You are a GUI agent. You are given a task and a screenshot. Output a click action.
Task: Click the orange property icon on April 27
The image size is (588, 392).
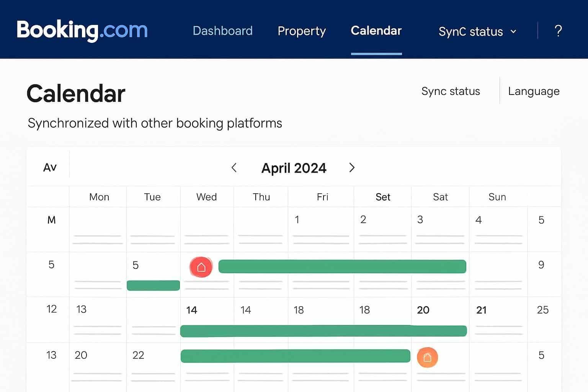427,357
